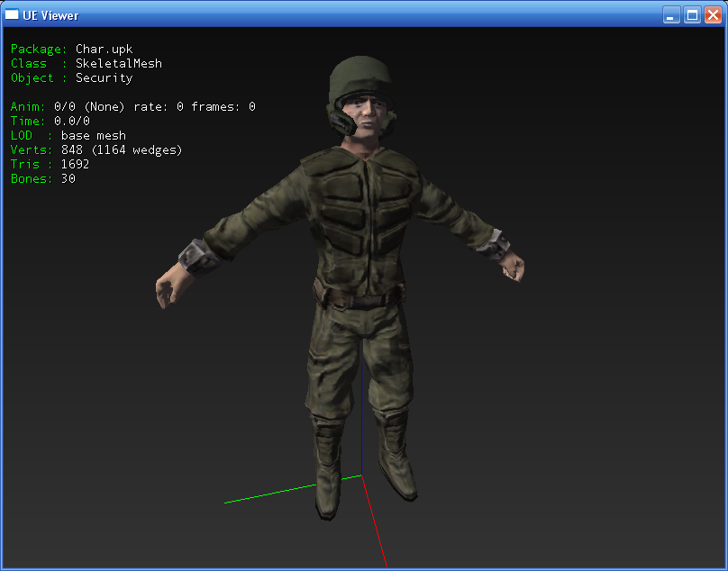Click the LOD base mesh label
This screenshot has width=728, height=571.
(x=68, y=136)
